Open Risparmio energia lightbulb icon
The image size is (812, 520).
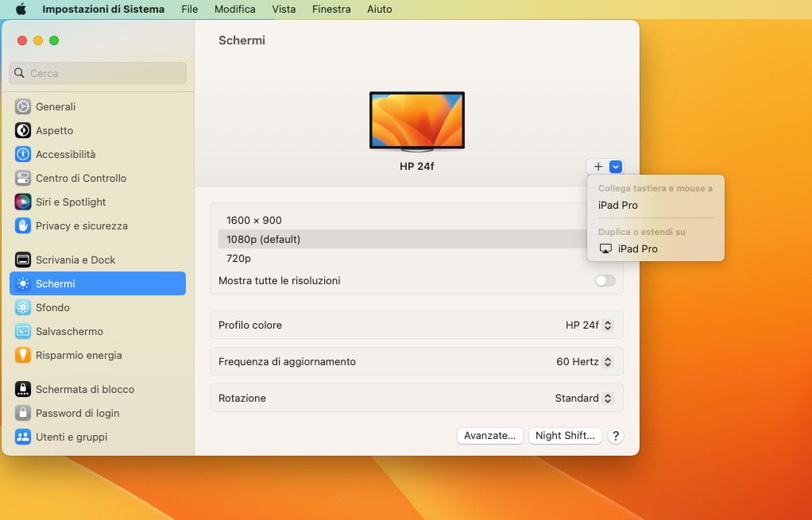[x=23, y=355]
